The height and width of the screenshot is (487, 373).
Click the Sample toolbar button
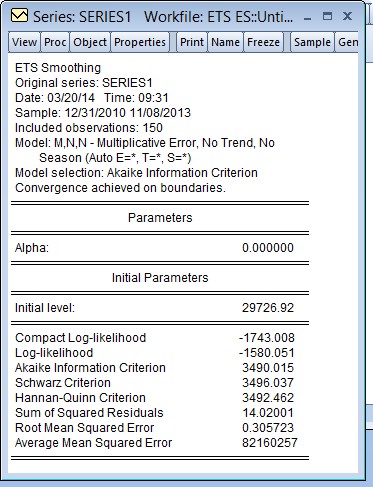pyautogui.click(x=312, y=42)
